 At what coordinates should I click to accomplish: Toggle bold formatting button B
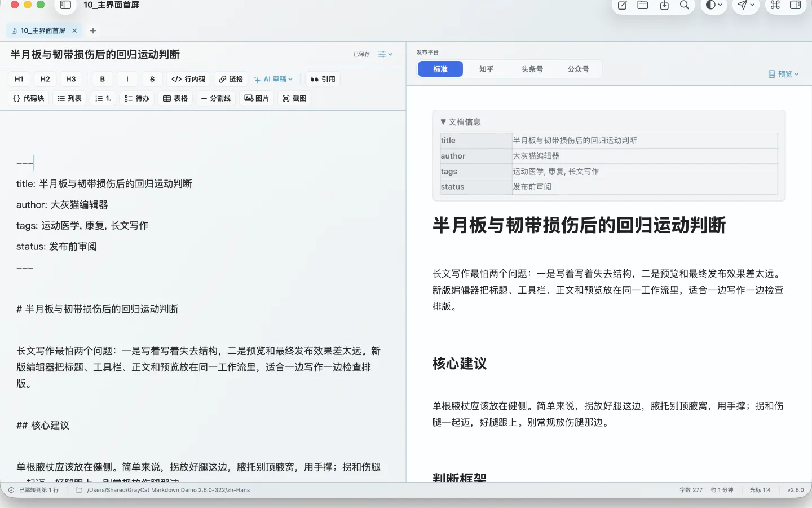pos(103,79)
